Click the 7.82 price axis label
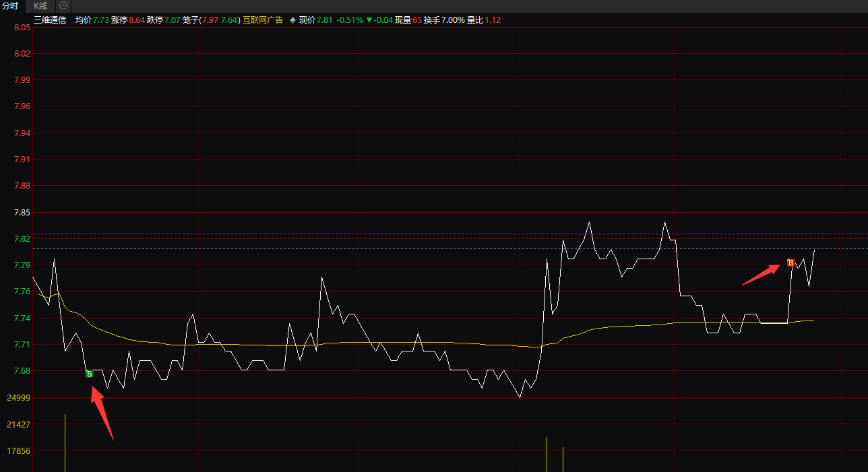This screenshot has width=868, height=472. (22, 239)
